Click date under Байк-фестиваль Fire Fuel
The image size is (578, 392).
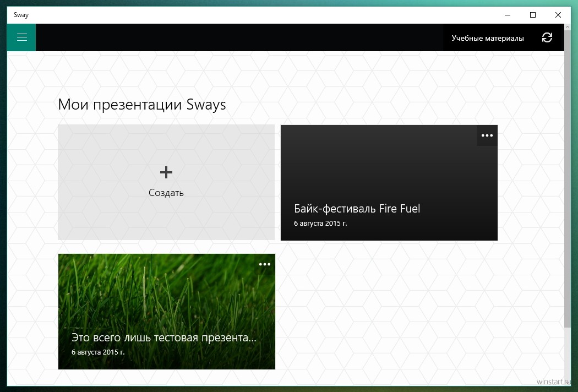(320, 224)
